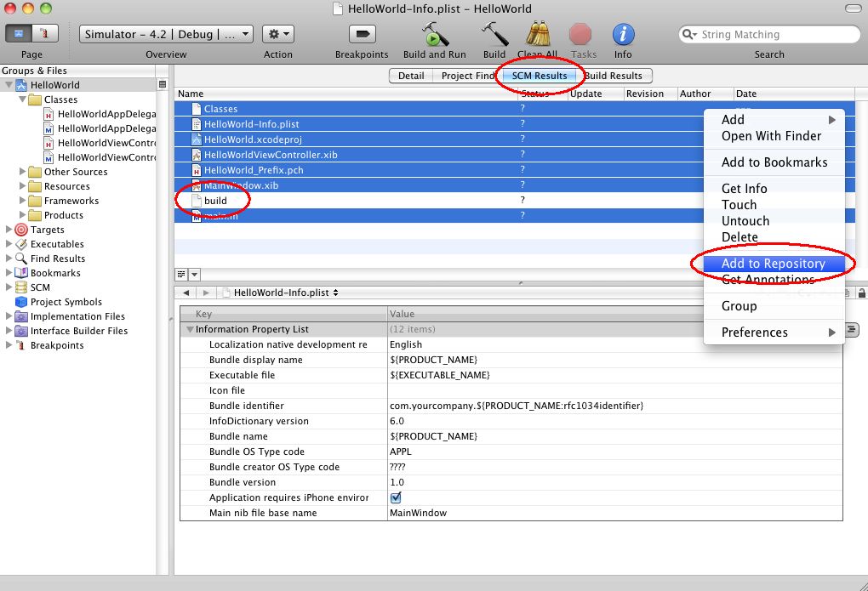The image size is (868, 591).
Task: Choose Delete in context menu
Action: [774, 237]
